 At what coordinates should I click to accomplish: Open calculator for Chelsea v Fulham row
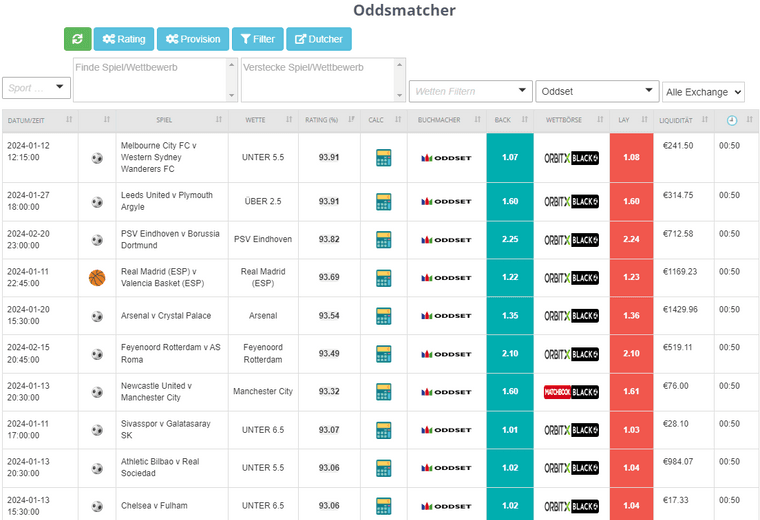383,506
